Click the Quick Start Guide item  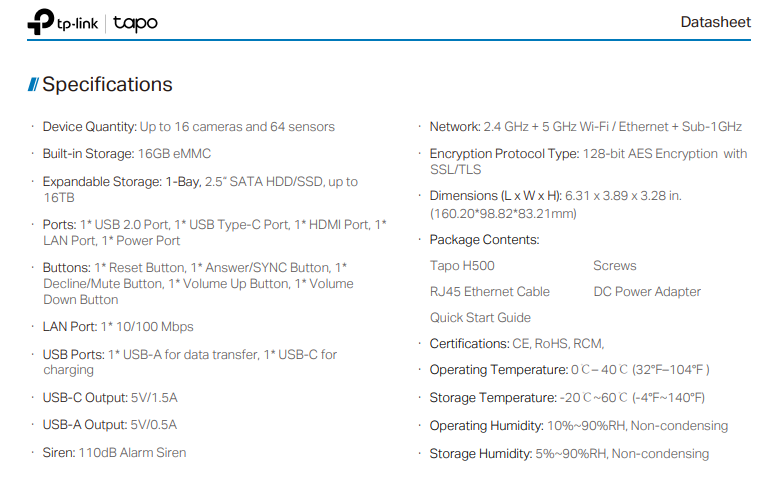tap(480, 318)
